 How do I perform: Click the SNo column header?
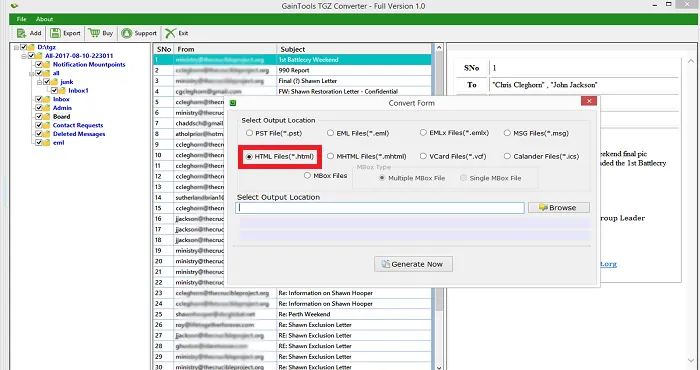[x=163, y=49]
